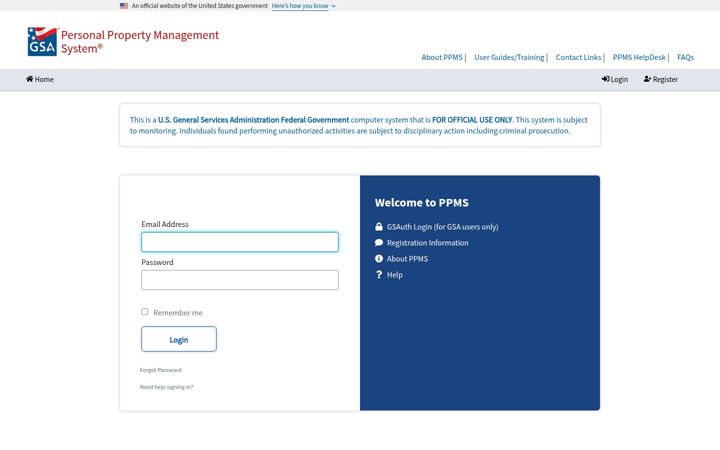Viewport: 720px width, 450px height.
Task: Open About PPMS in the header links
Action: [442, 57]
